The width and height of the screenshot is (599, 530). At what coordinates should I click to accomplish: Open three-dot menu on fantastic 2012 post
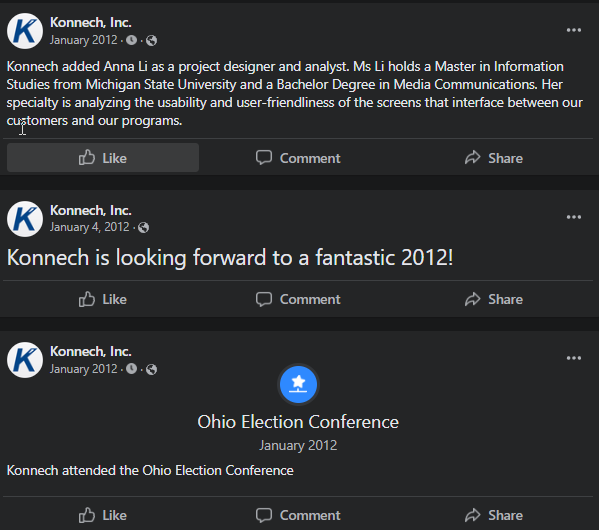(x=574, y=217)
